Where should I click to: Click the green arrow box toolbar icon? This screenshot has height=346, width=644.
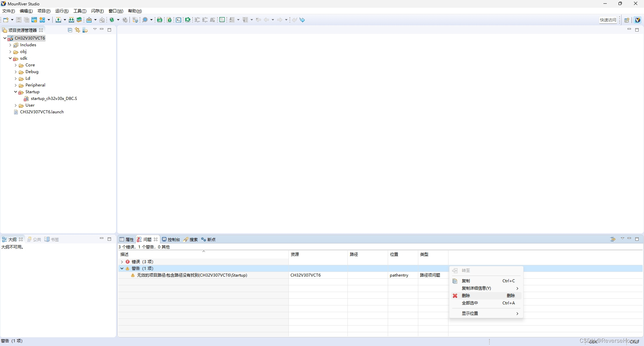[188, 20]
